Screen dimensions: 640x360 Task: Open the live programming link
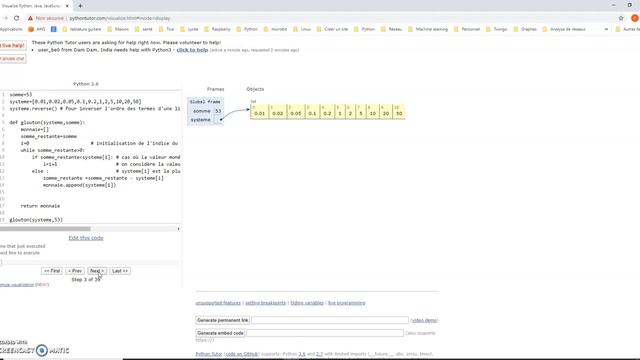347,303
